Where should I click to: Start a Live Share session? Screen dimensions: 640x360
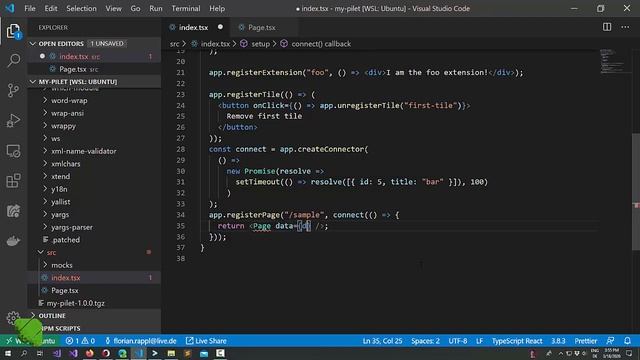point(206,341)
